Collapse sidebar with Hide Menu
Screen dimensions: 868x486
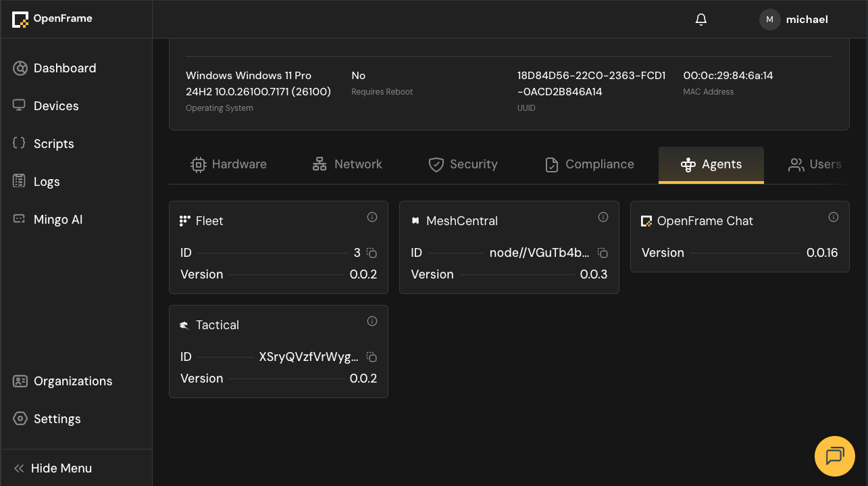pyautogui.click(x=76, y=468)
